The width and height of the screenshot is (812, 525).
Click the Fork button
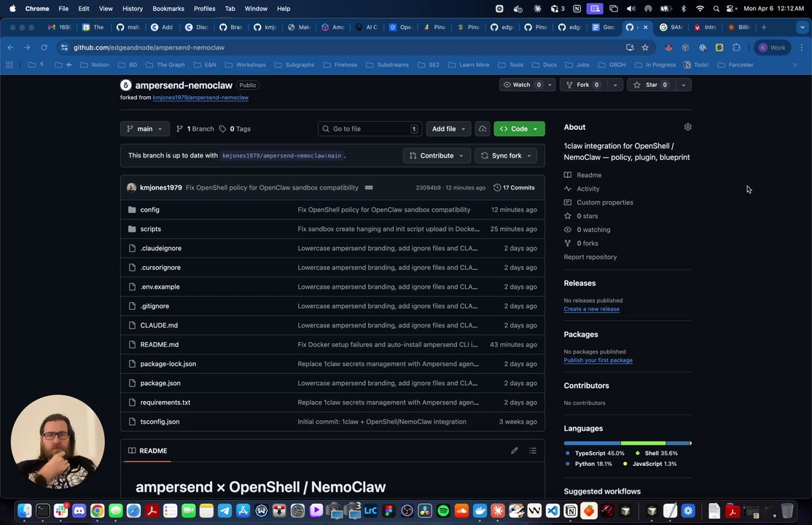[584, 85]
